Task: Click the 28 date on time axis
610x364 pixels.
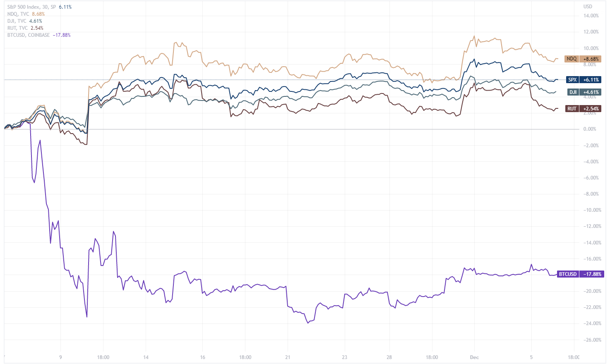Action: pyautogui.click(x=389, y=357)
